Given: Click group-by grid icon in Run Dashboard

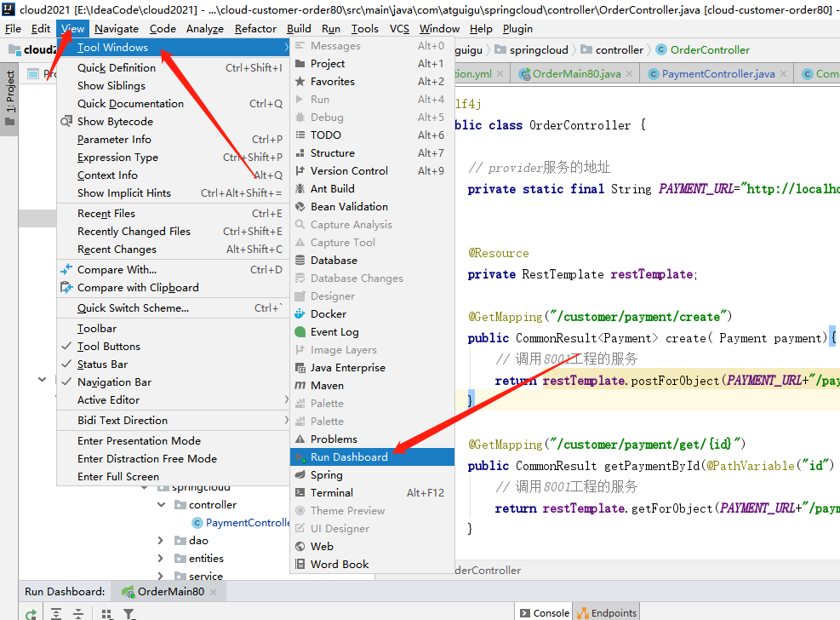Looking at the screenshot, I should tap(106, 614).
